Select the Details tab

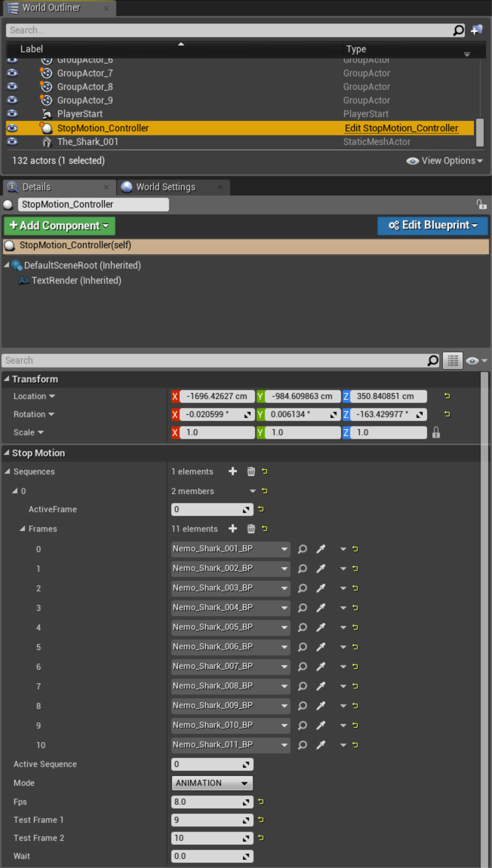pyautogui.click(x=36, y=187)
